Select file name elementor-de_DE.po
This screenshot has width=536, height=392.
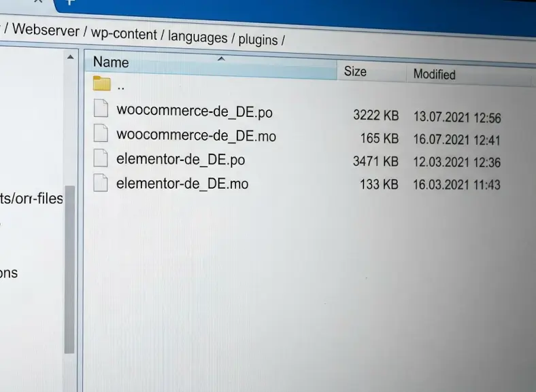coord(180,159)
